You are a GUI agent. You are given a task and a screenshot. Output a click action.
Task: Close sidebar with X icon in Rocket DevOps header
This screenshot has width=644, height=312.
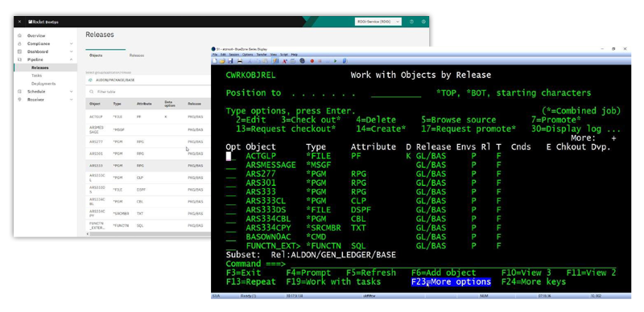click(19, 22)
